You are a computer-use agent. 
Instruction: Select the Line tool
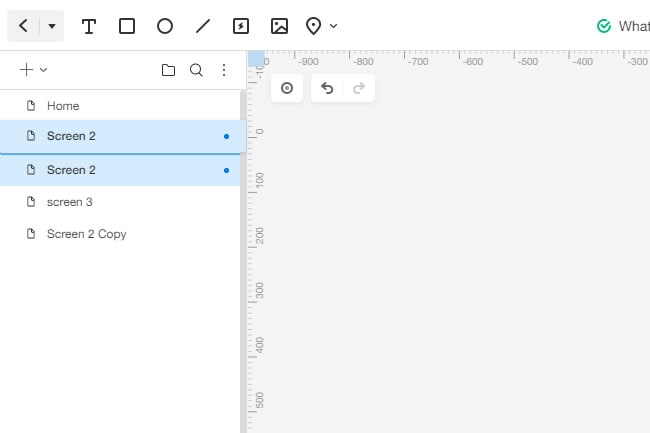pyautogui.click(x=203, y=26)
